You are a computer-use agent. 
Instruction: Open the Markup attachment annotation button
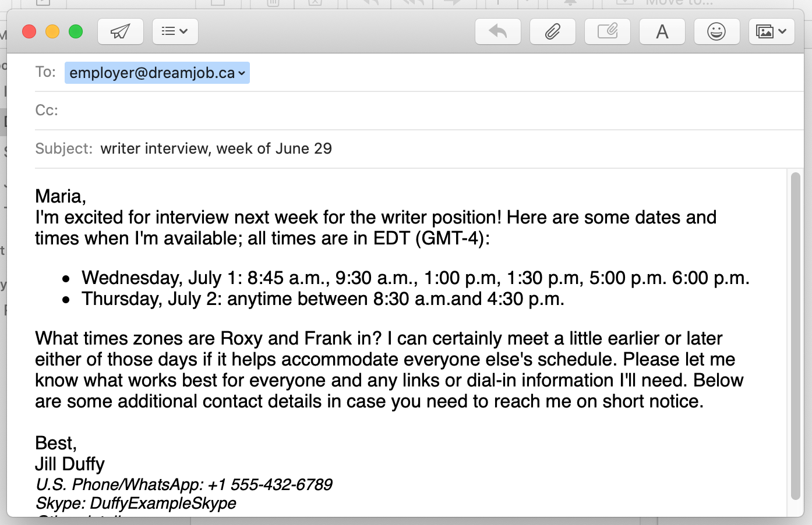pyautogui.click(x=608, y=31)
